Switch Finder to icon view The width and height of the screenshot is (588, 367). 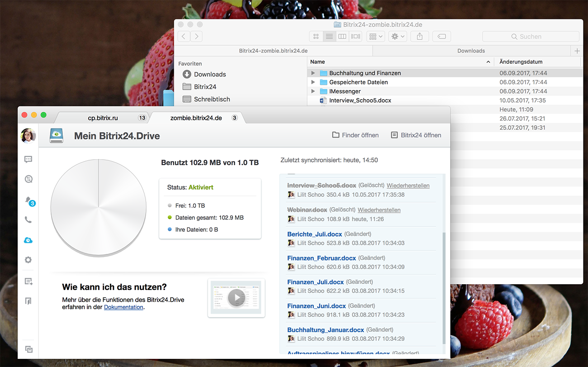coord(316,36)
